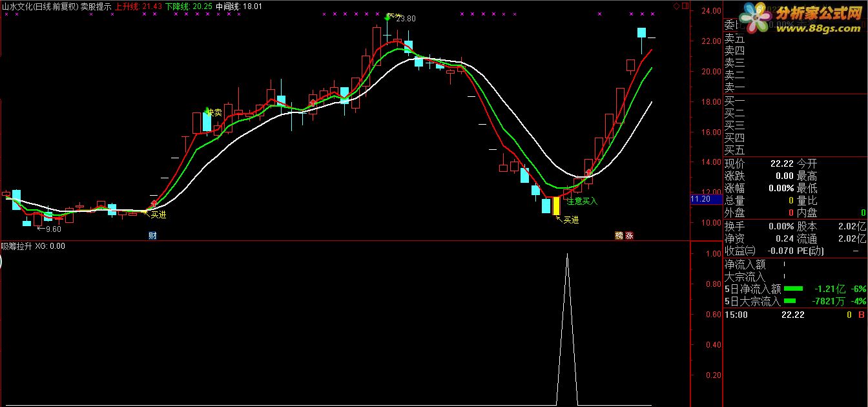
Task: Click the 注意买入 green signal label
Action: click(582, 201)
